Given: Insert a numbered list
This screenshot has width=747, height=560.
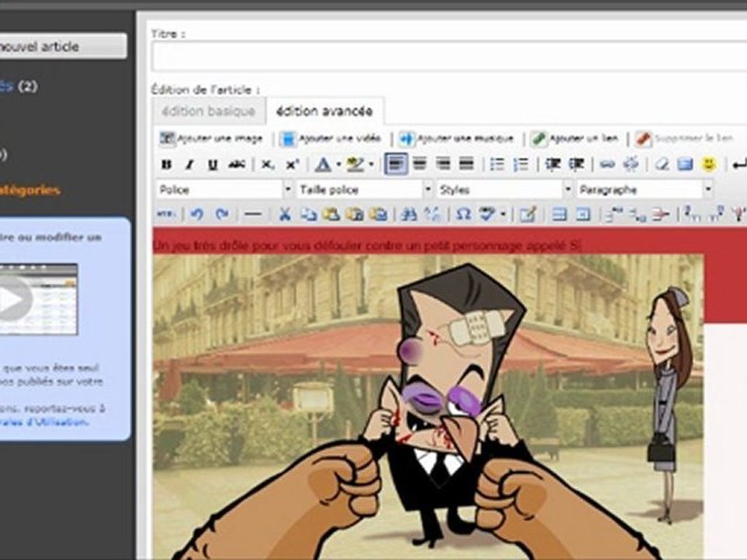Looking at the screenshot, I should (521, 164).
